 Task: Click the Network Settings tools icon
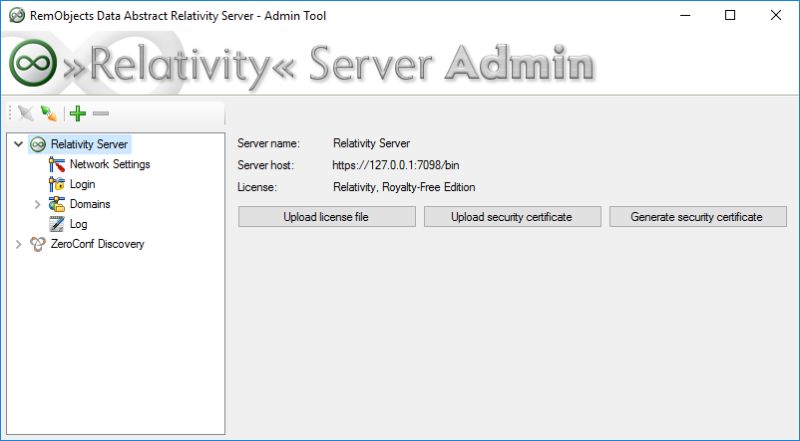click(57, 164)
